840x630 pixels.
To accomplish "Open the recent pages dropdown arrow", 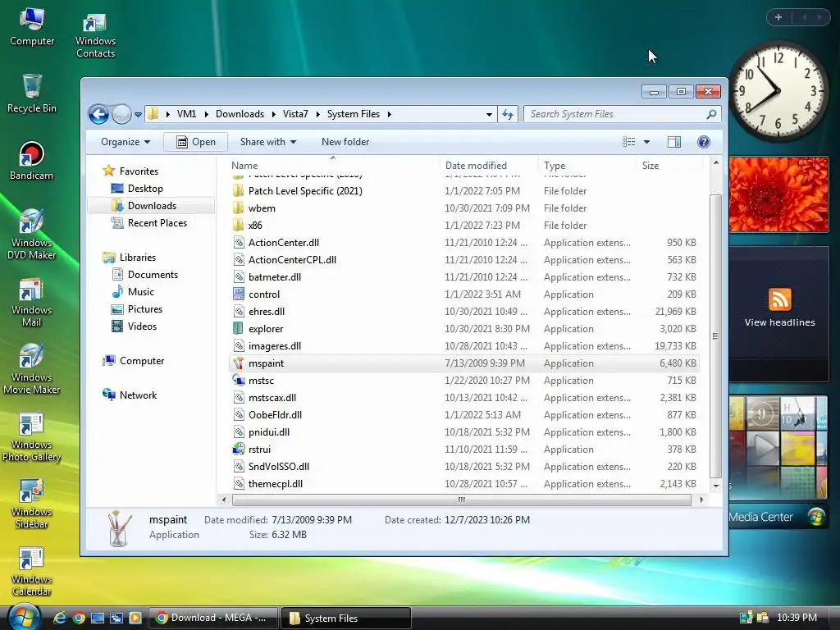I will 138,115.
